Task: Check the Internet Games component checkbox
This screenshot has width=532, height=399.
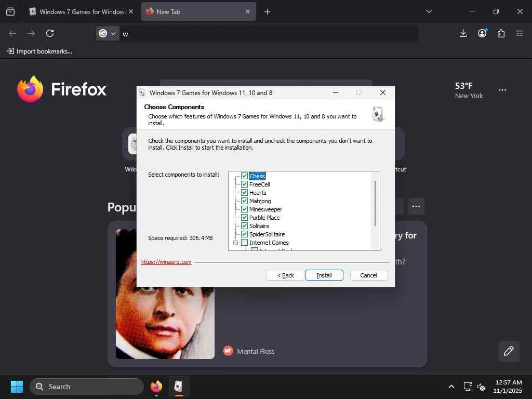Action: 244,242
